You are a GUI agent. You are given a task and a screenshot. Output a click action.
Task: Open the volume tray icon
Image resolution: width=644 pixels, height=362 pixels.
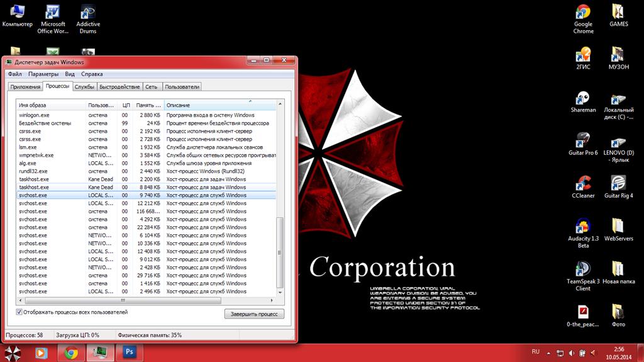point(571,353)
